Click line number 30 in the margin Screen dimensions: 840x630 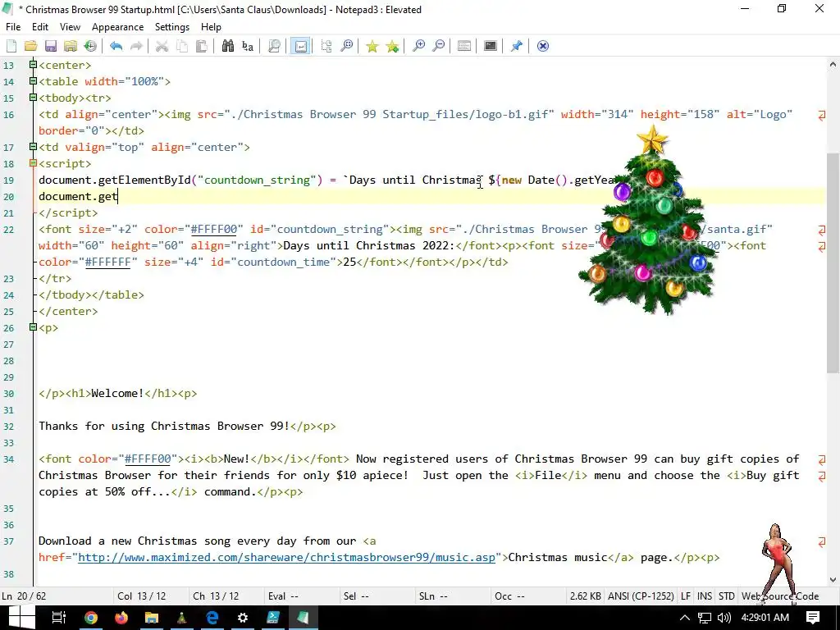8,394
